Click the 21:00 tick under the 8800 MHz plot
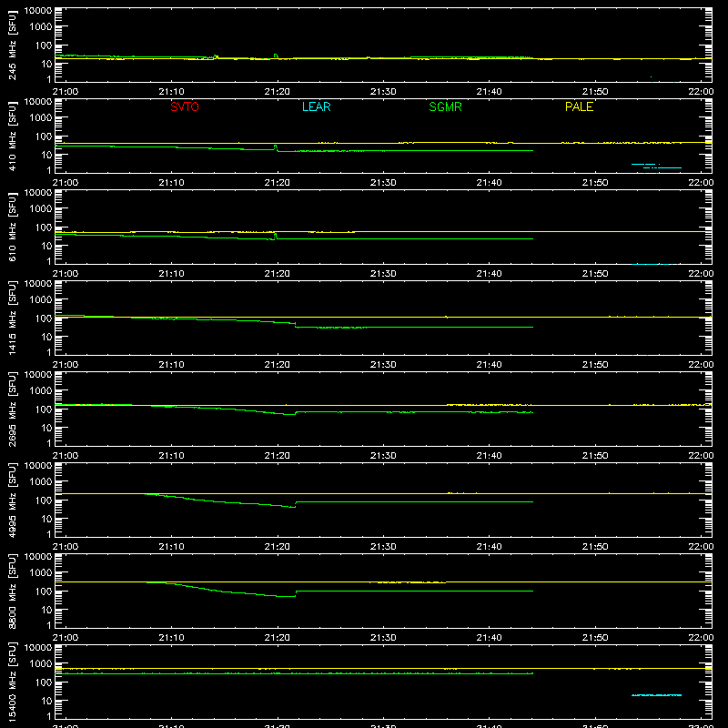The width and height of the screenshot is (728, 728). coord(66,638)
